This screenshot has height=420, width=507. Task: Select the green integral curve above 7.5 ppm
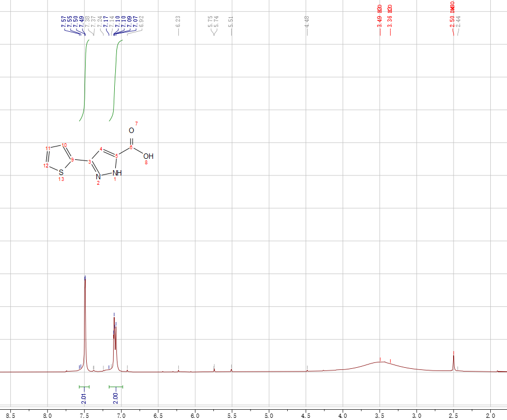point(85,81)
